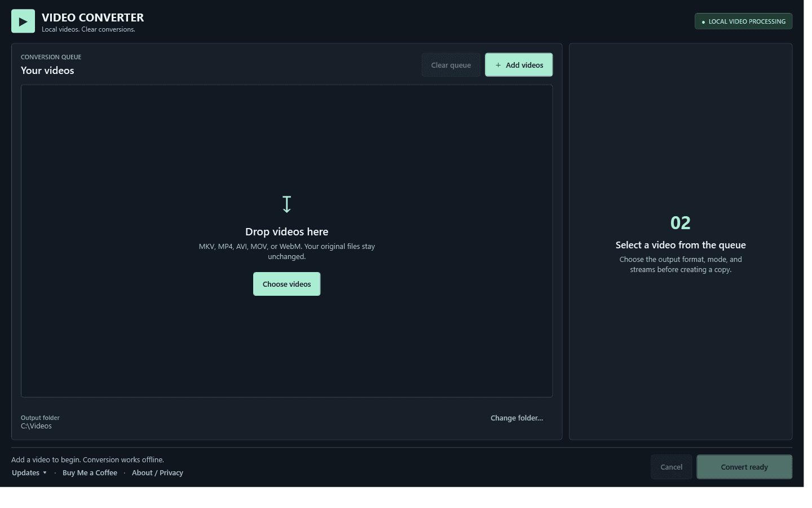
Task: Click the Local Video Processing badge
Action: coord(743,21)
